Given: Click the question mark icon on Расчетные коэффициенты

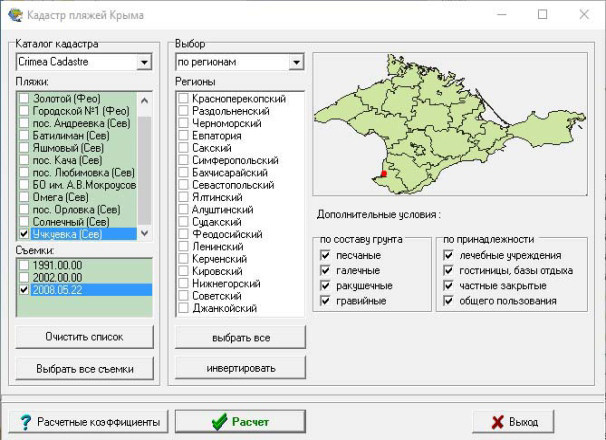Looking at the screenshot, I should 26,423.
